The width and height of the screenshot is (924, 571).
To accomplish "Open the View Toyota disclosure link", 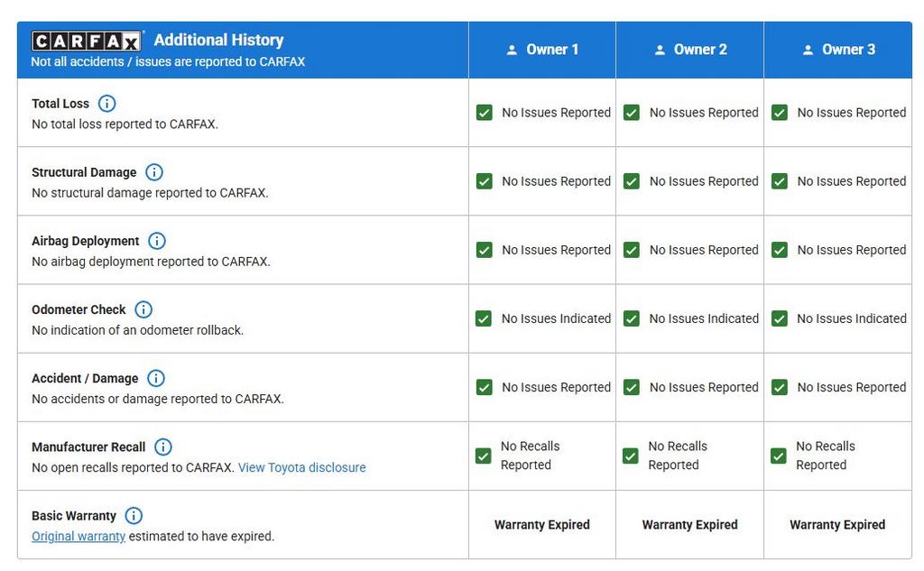I will 301,467.
